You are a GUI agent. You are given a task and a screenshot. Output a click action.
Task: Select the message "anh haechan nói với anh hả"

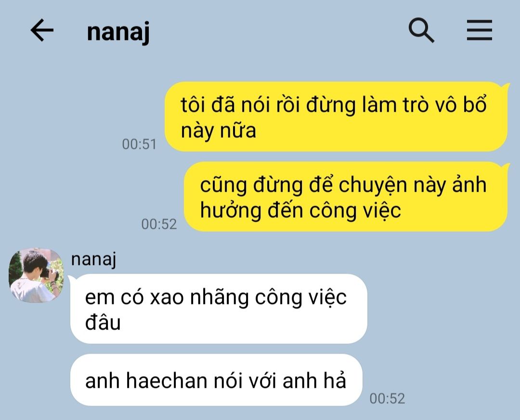[216, 380]
